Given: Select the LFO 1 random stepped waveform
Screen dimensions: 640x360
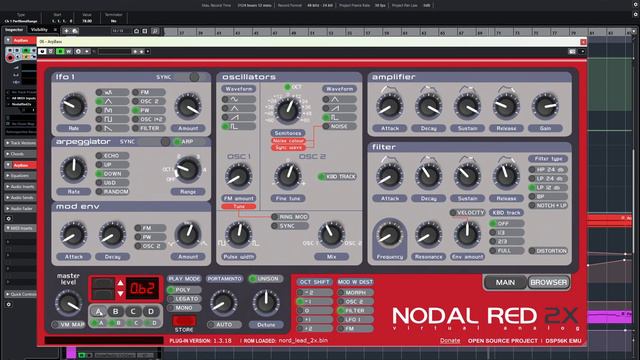Looking at the screenshot, I should tap(111, 110).
